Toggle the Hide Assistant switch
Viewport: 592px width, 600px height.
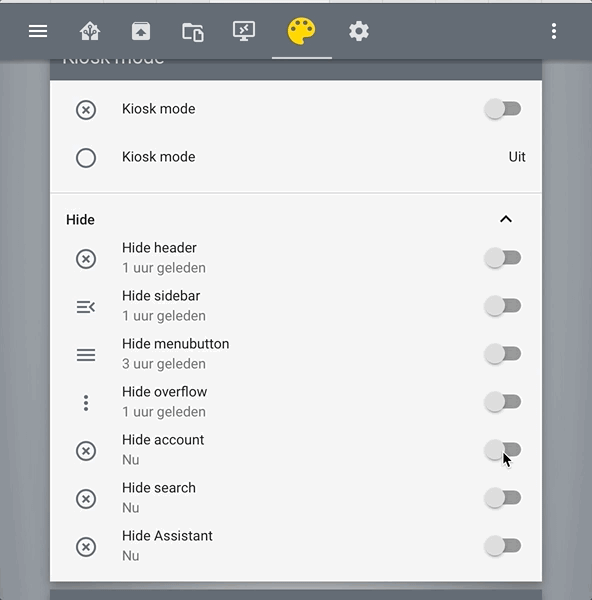click(502, 546)
